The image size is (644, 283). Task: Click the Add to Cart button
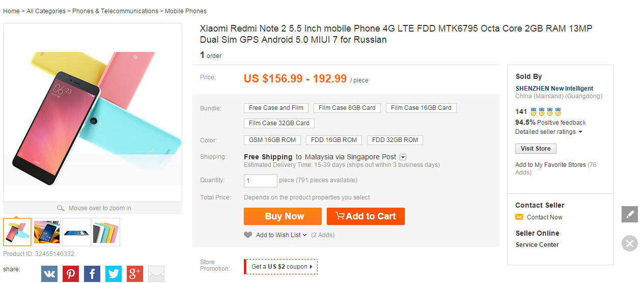pyautogui.click(x=366, y=216)
